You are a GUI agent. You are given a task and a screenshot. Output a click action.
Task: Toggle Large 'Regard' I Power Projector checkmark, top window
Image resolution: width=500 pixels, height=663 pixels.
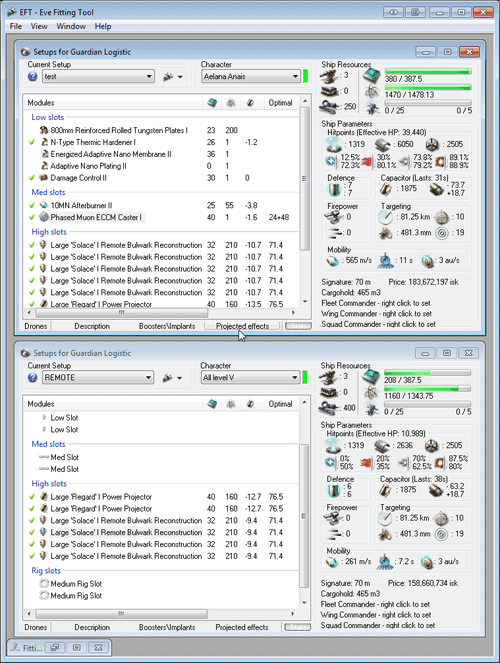tap(32, 304)
